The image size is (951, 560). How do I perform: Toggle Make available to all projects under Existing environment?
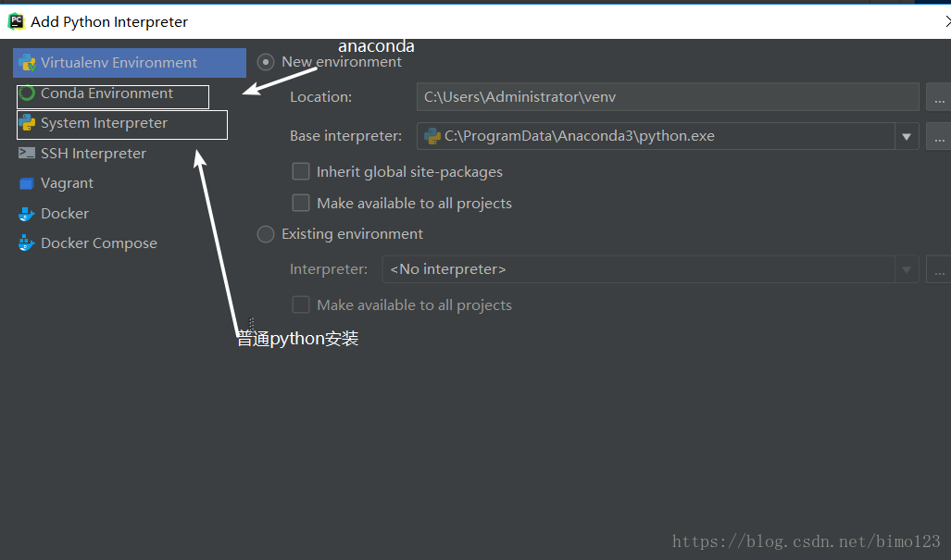[x=301, y=305]
